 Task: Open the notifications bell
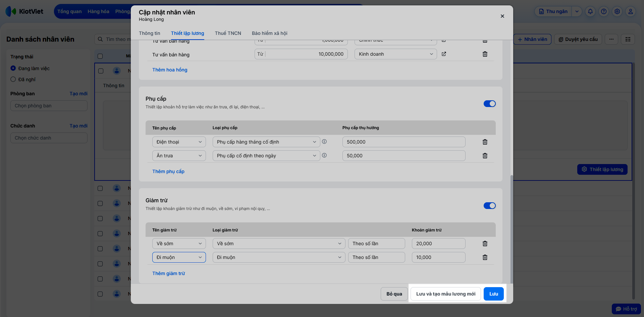[590, 11]
